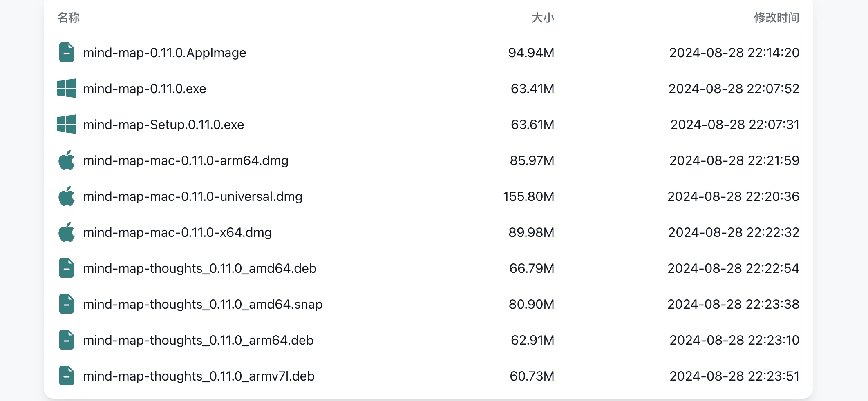
Task: Download mind-map-Setup.0.11.0.exe installer
Action: click(163, 125)
